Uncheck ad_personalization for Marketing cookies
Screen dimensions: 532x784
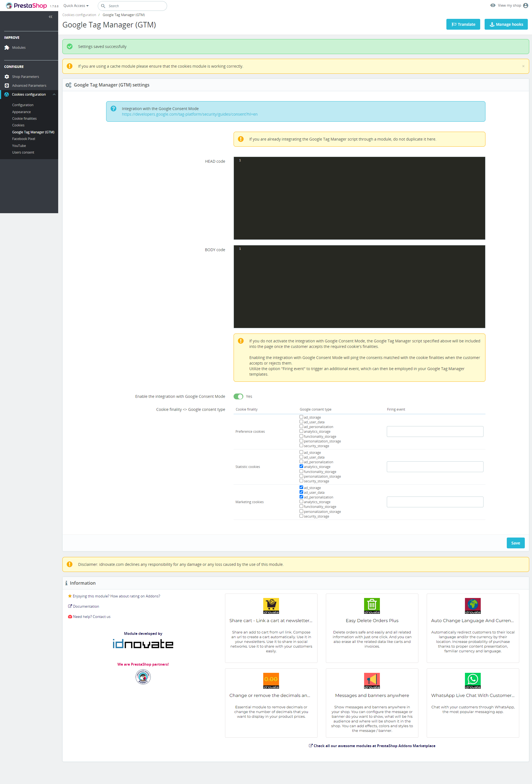301,497
